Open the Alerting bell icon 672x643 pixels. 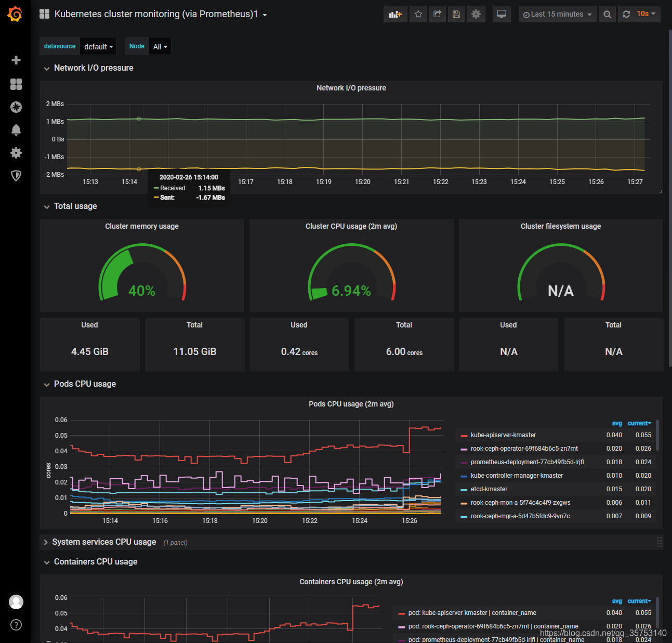click(16, 130)
